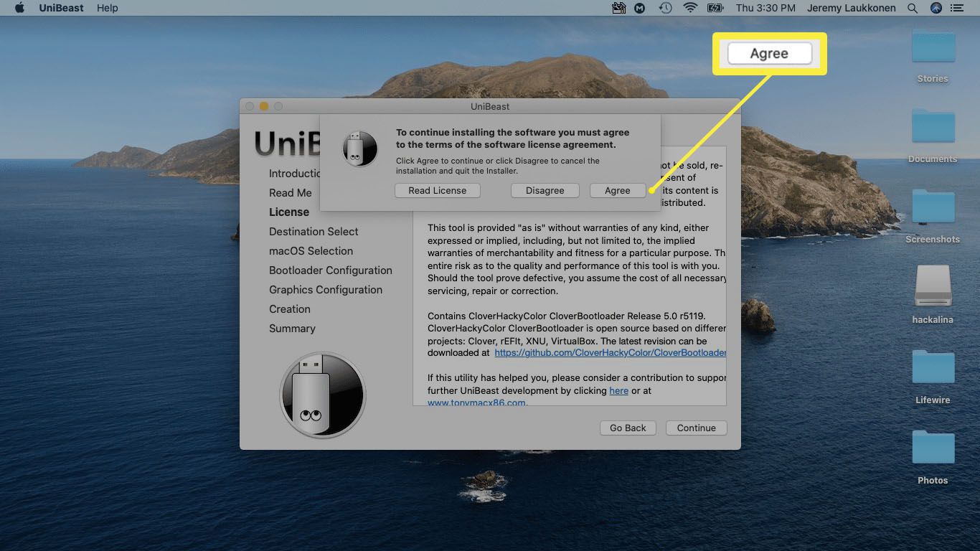Click the Graphics Configuration step
Screen dimensions: 980x551
tap(326, 290)
